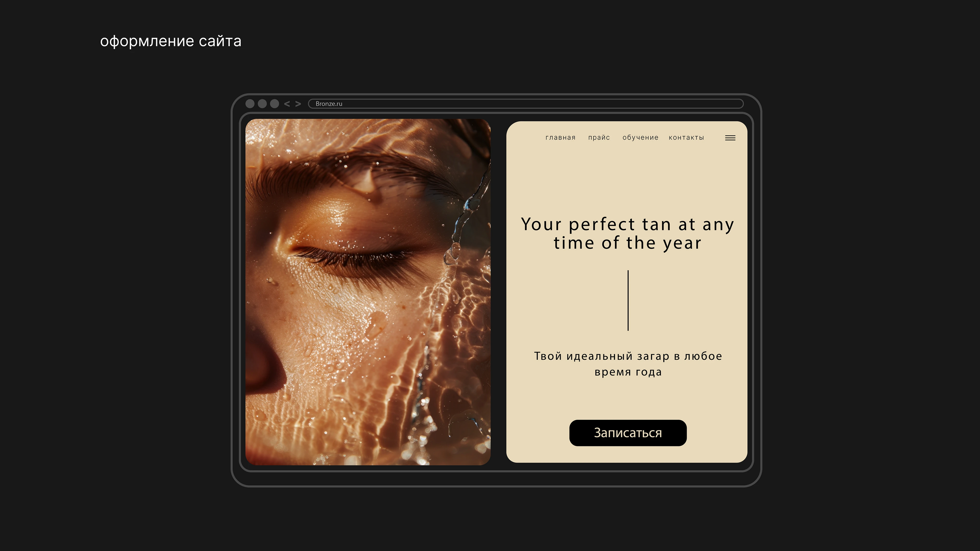Focus the Bronze.ru address bar

526,104
